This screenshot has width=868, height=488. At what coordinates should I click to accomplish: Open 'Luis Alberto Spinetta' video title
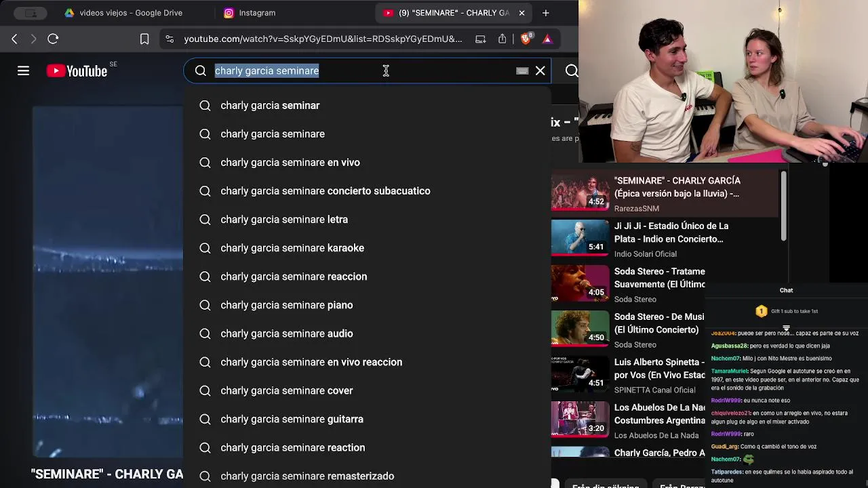[x=660, y=368]
